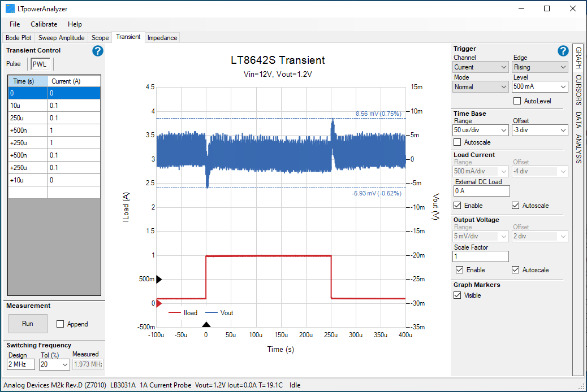Enable AutoLevel for the trigger
This screenshot has height=392, width=587.
pyautogui.click(x=517, y=101)
